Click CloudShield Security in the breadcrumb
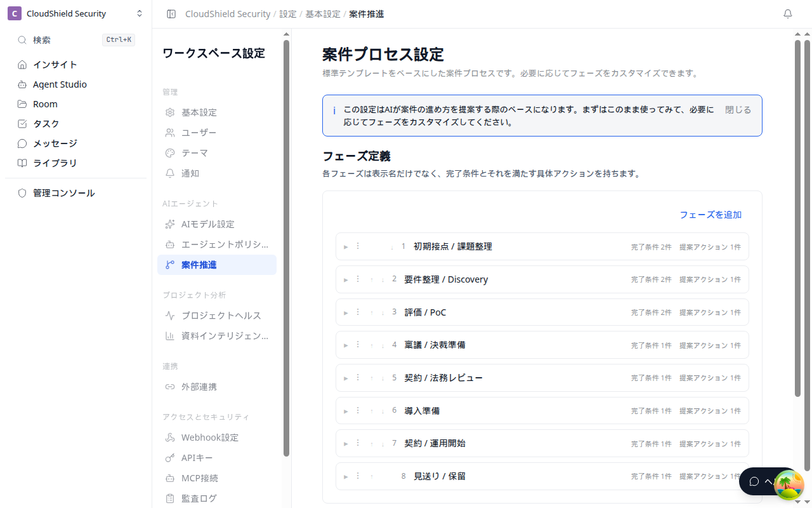This screenshot has width=812, height=508. tap(228, 14)
